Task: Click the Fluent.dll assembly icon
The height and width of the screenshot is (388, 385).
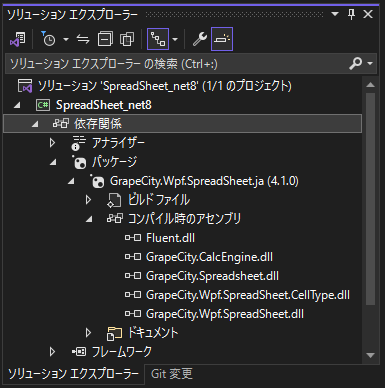Action: (133, 238)
